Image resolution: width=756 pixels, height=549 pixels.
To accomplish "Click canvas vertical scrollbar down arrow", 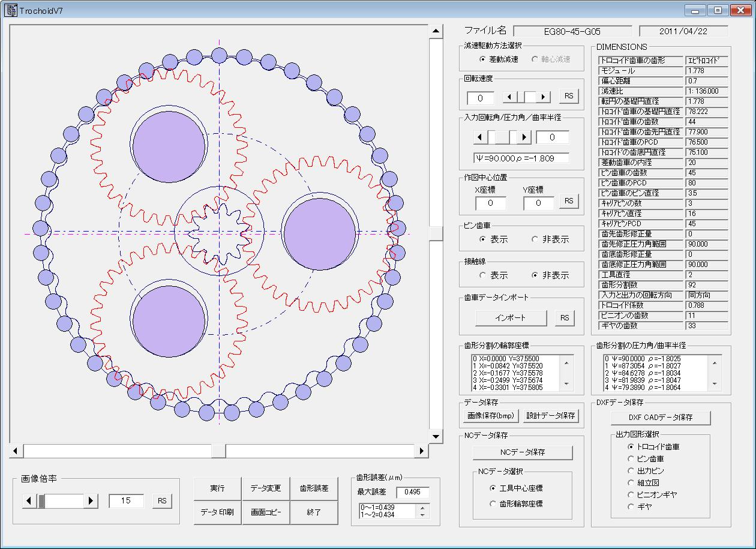I will pos(436,437).
